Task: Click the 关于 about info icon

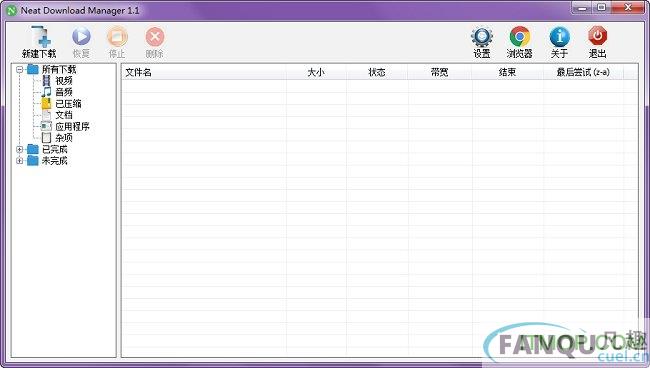Action: click(x=559, y=37)
